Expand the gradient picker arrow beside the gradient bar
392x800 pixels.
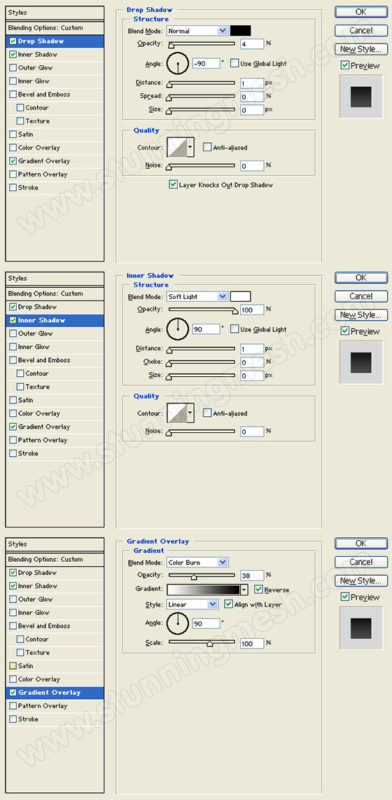(x=244, y=590)
